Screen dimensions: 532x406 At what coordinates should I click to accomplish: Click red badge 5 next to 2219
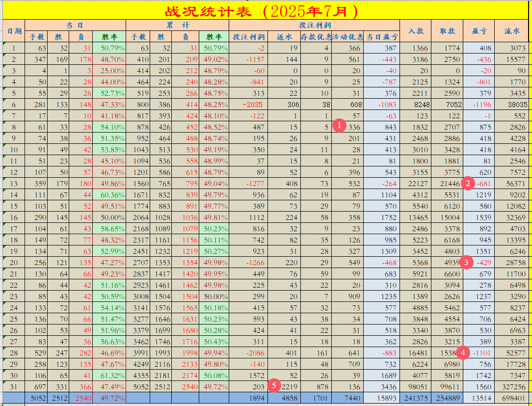point(274,386)
